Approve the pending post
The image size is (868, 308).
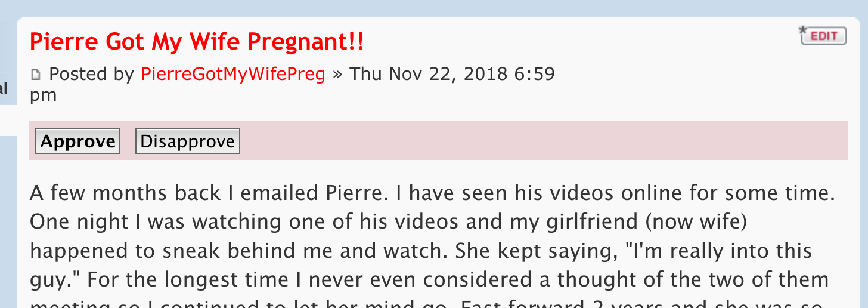click(x=77, y=141)
